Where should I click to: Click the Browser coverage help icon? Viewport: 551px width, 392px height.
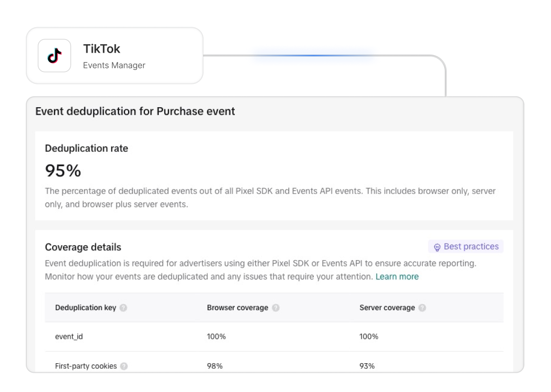(x=276, y=308)
